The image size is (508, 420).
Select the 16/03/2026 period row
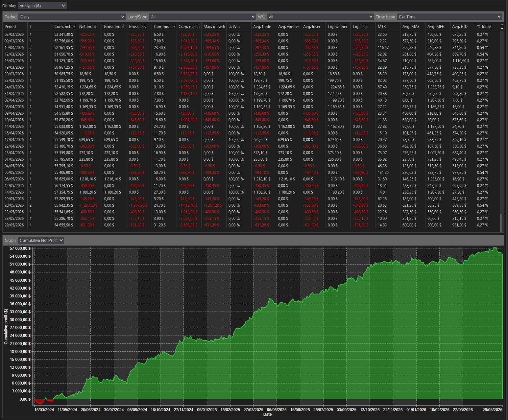pos(251,61)
